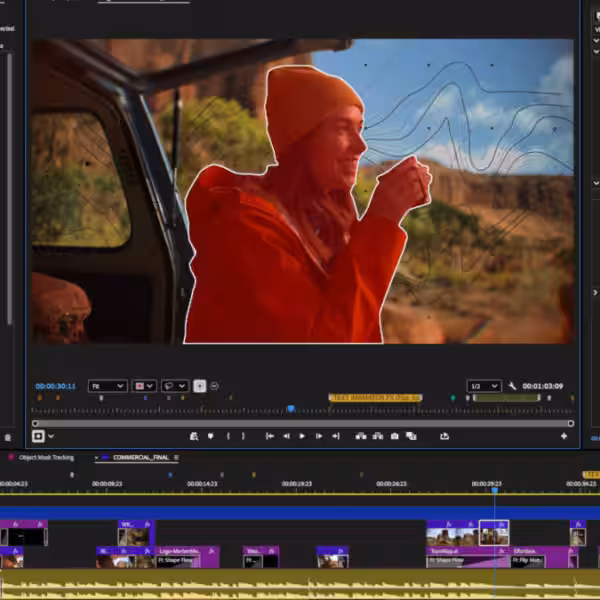Screen dimensions: 600x600
Task: Step forward one frame in the monitor
Action: point(319,436)
